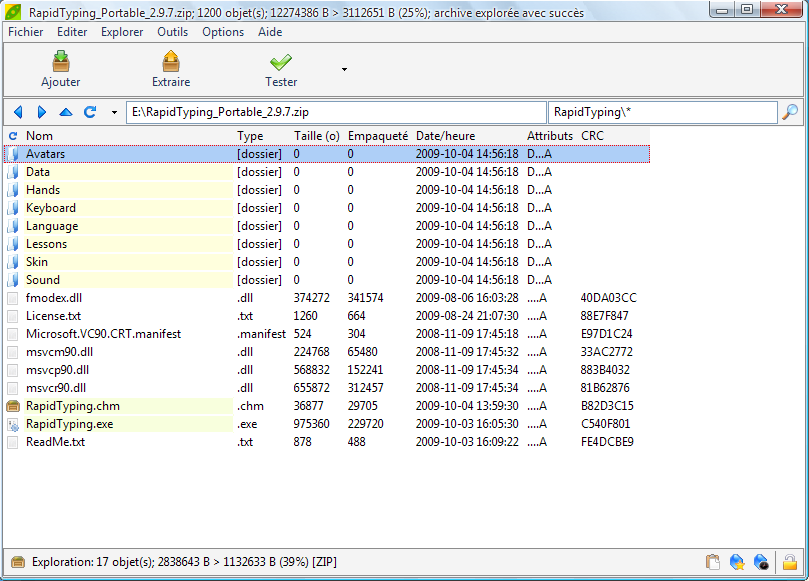Select the file name msvcp90.dll
Screen dimensions: 809x581
point(57,370)
